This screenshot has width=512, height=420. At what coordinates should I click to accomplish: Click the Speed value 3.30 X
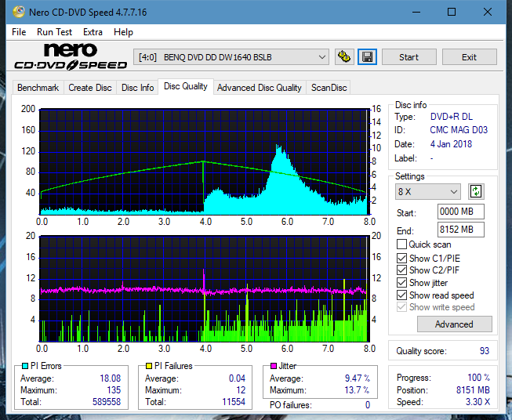tap(478, 401)
